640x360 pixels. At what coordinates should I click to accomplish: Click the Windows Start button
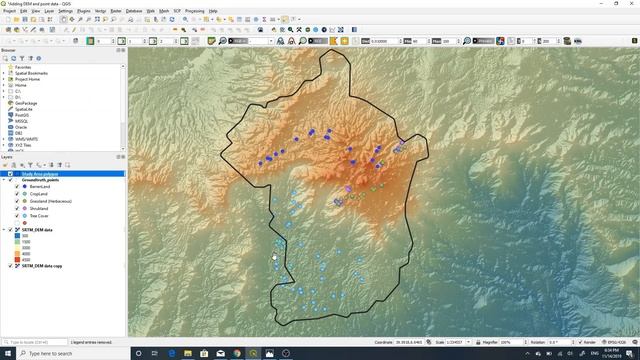[8, 353]
